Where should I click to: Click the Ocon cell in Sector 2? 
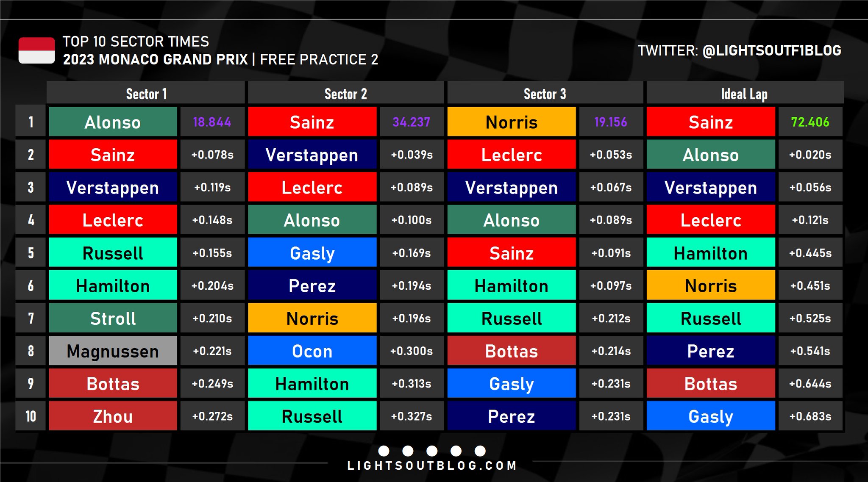coord(312,351)
